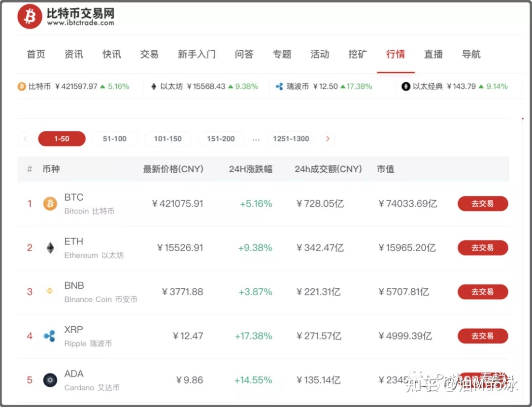The image size is (532, 407).
Task: Open the next page with the right chevron
Action: click(x=328, y=139)
